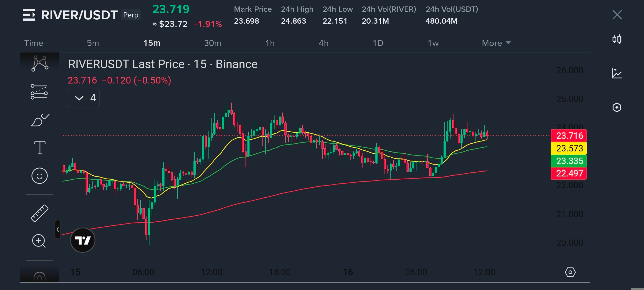The height and width of the screenshot is (290, 644).
Task: Click the TradingView logo button
Action: pos(83,240)
